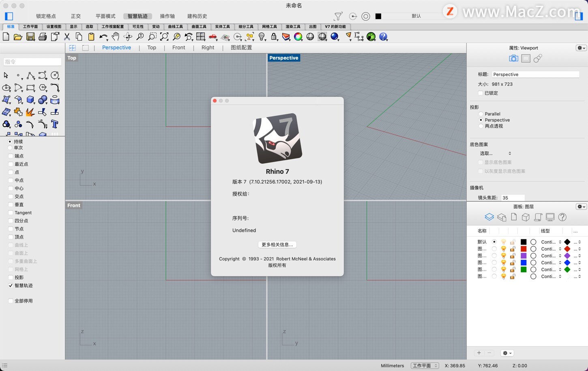Select the Parallel projection radio button
This screenshot has width=588, height=371.
481,114
